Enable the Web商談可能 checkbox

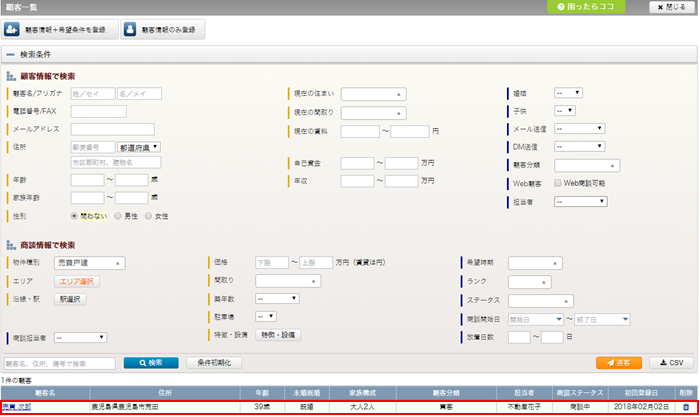(558, 183)
